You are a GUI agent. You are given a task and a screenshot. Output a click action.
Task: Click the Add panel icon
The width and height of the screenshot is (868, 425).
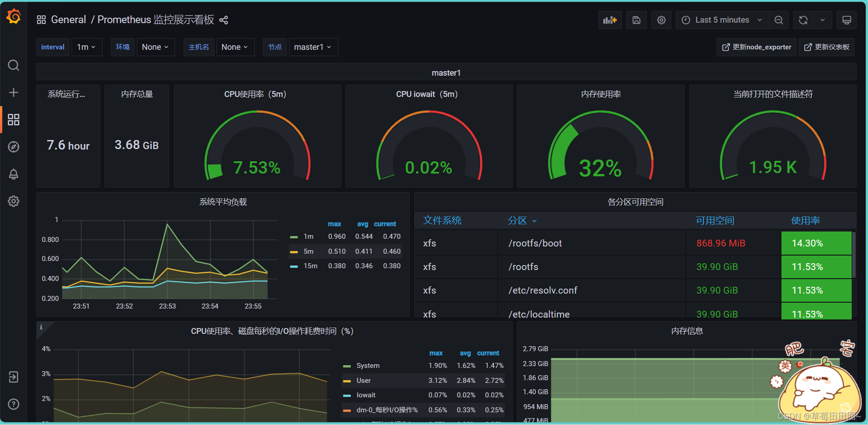pos(610,20)
